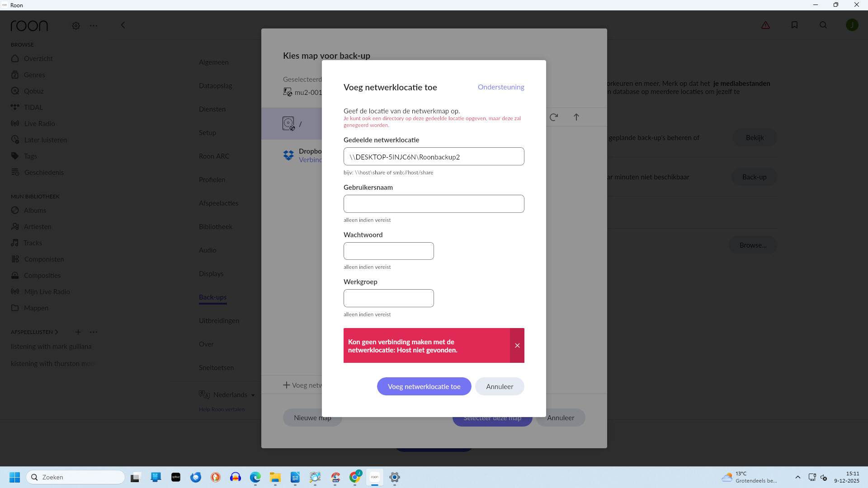The width and height of the screenshot is (868, 488).
Task: Open the three-dots menu beside settings
Action: pyautogui.click(x=94, y=26)
